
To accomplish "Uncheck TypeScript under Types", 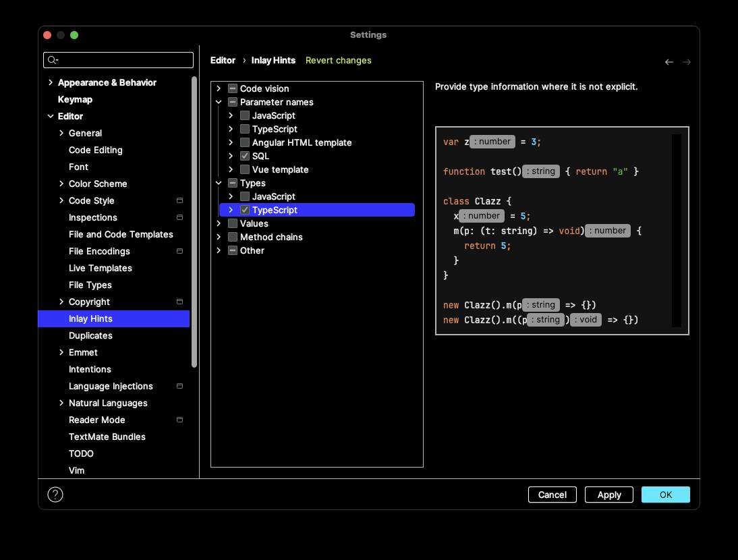I will 245,210.
